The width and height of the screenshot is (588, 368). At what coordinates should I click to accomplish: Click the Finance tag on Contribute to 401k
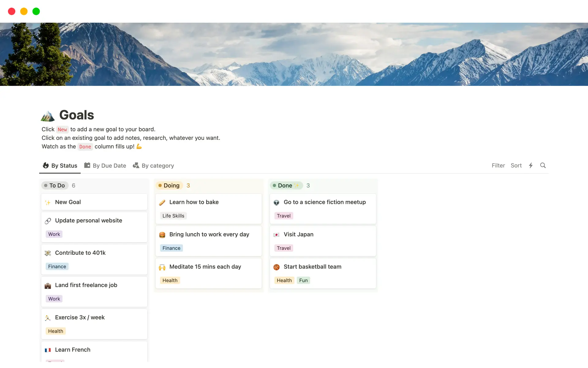[57, 266]
